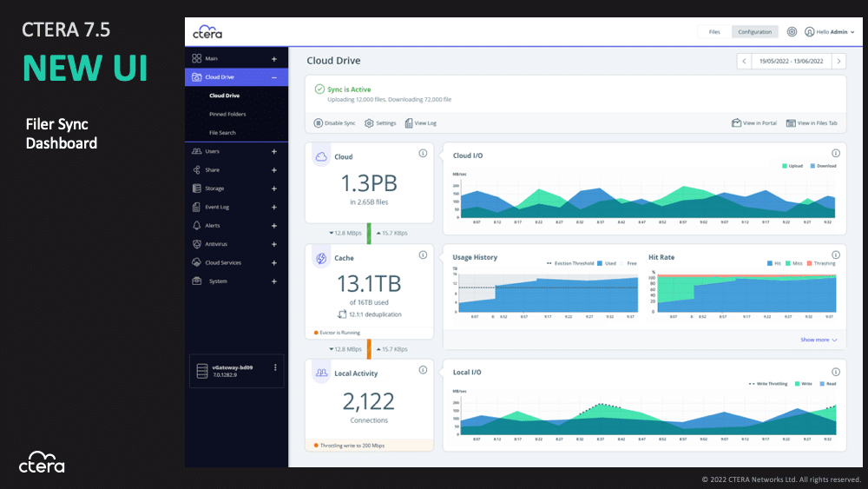Screen dimensions: 868x489
Task: Toggle Download legend swatch in Cloud I/O
Action: coord(812,166)
